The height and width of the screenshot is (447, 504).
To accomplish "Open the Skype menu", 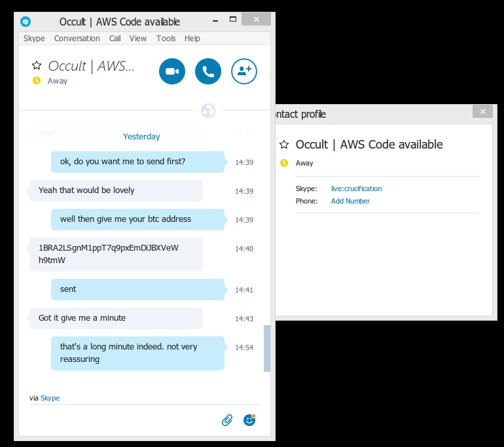I will (34, 39).
